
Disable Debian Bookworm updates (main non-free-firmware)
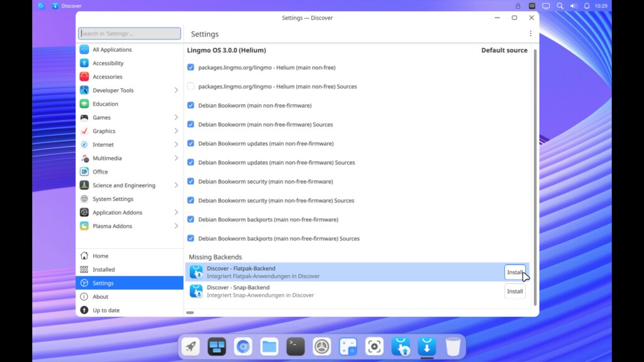point(191,143)
